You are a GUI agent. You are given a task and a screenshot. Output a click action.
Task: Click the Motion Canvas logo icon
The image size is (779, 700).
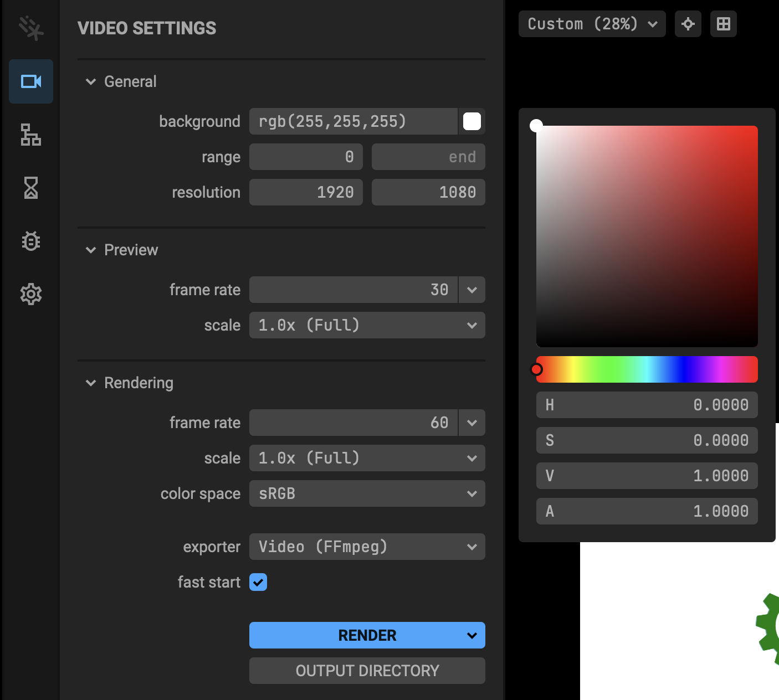30,28
